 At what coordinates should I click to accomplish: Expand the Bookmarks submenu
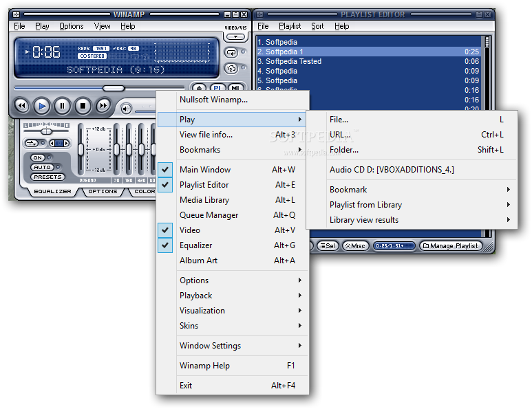[x=233, y=149]
